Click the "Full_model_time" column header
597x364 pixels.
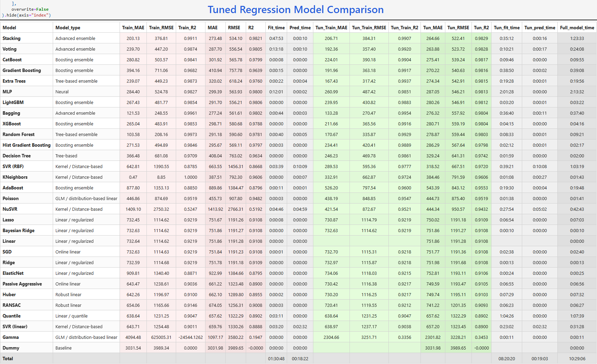point(577,28)
